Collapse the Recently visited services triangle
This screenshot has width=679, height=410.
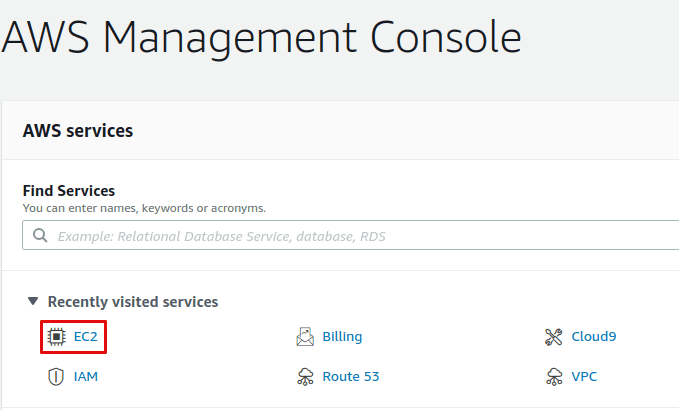[33, 301]
